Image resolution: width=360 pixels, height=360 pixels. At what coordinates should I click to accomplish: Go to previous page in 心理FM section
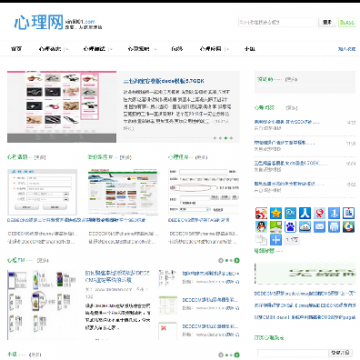220,260
